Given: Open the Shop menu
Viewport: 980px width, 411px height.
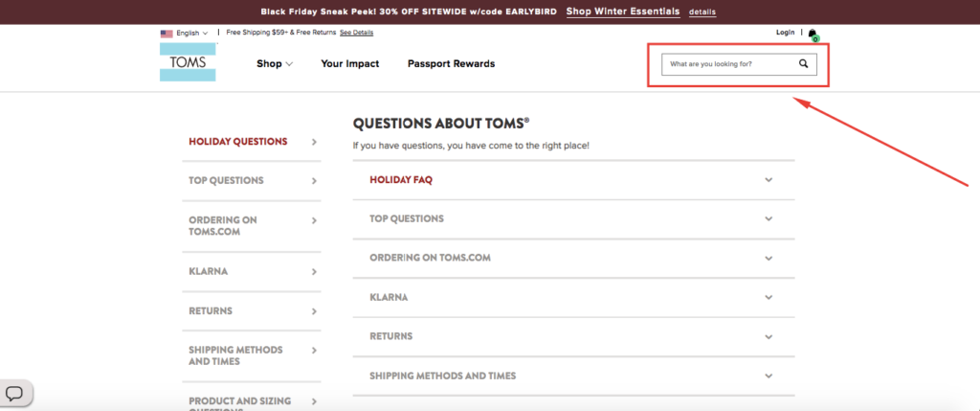Looking at the screenshot, I should 275,64.
